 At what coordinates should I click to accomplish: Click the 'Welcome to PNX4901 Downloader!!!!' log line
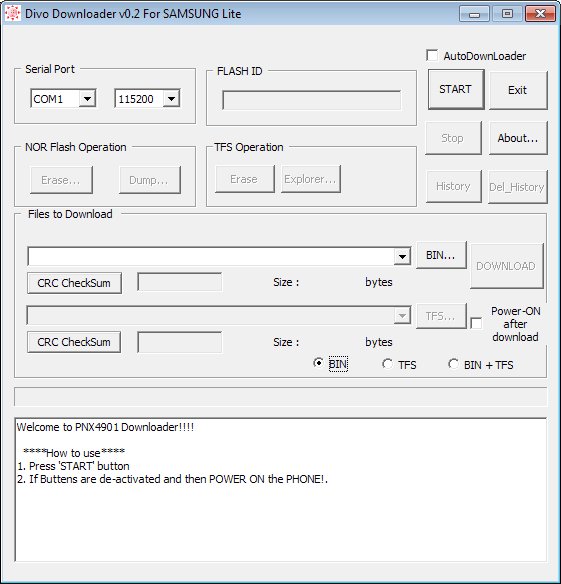[105, 427]
